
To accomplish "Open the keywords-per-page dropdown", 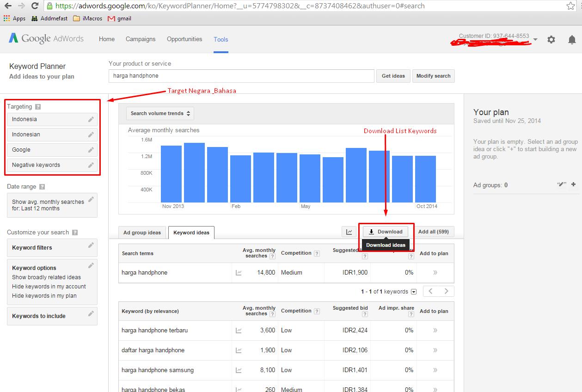I will click(414, 292).
